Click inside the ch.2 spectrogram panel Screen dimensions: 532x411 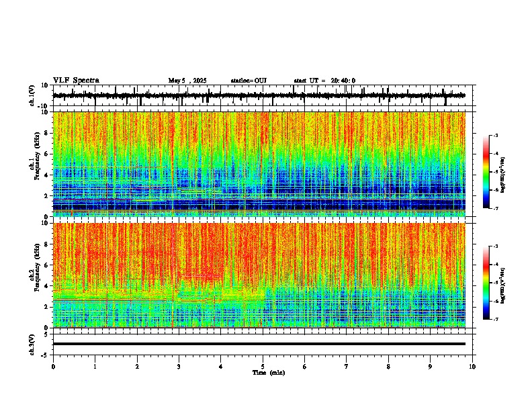(x=259, y=275)
